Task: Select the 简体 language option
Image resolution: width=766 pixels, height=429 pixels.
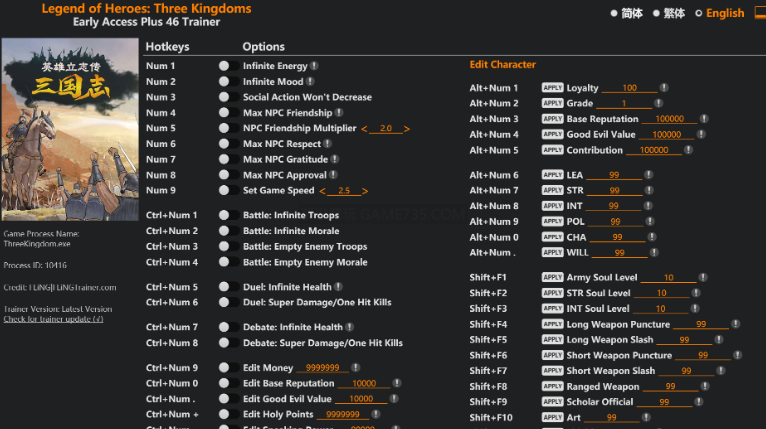Action: 613,14
